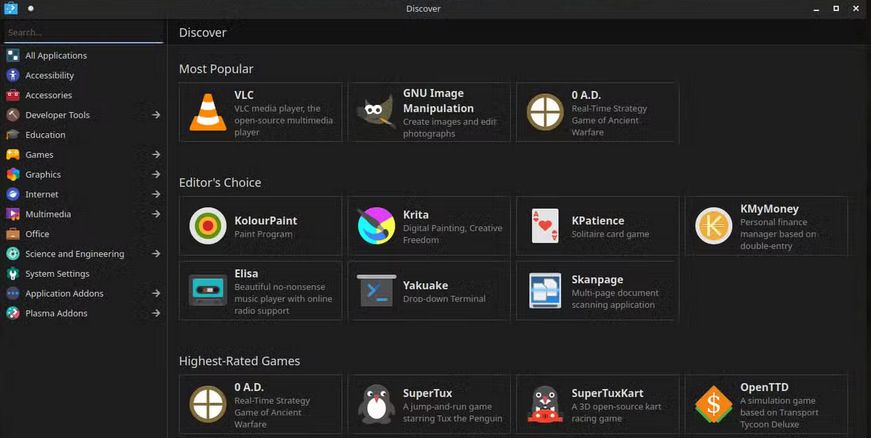Open GNU Image Manipulation title
This screenshot has height=438, width=871.
click(x=438, y=101)
